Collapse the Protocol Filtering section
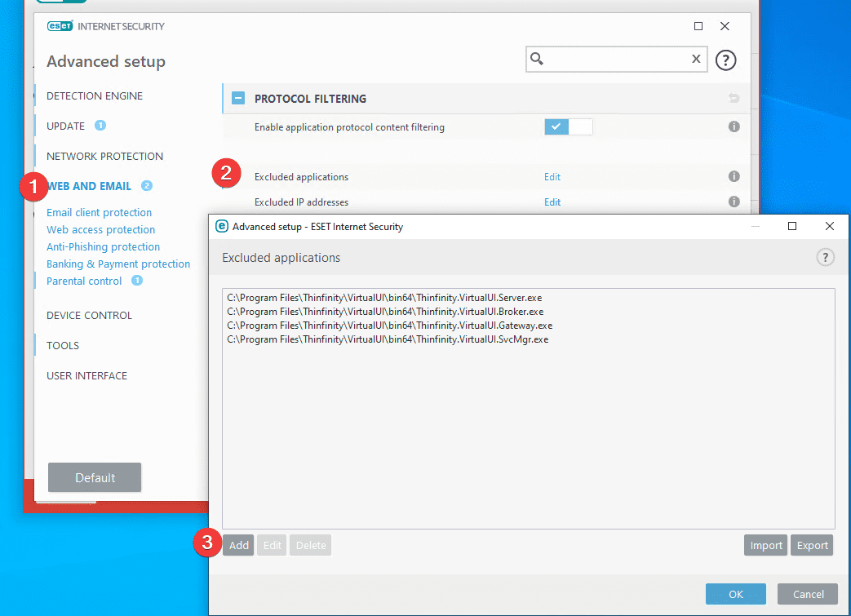This screenshot has height=616, width=851. click(x=237, y=98)
